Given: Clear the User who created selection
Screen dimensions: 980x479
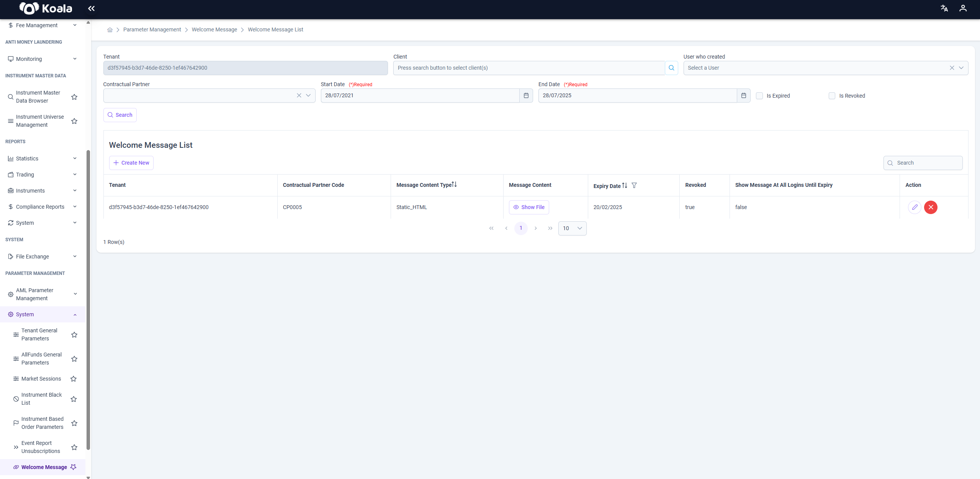Looking at the screenshot, I should pyautogui.click(x=952, y=68).
